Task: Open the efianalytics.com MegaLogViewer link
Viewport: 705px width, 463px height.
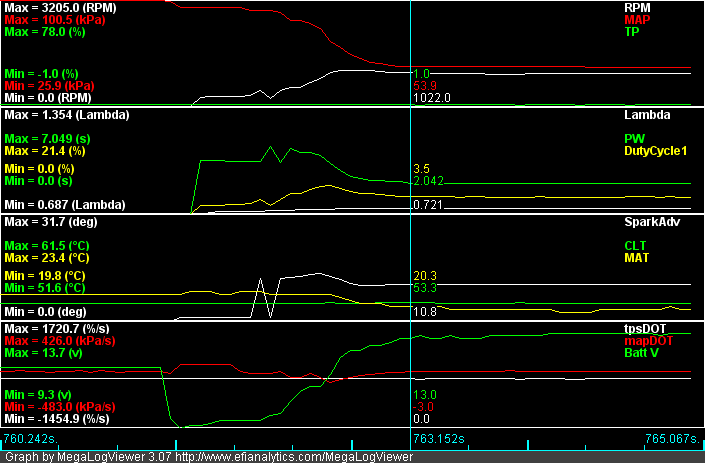Action: (294, 456)
